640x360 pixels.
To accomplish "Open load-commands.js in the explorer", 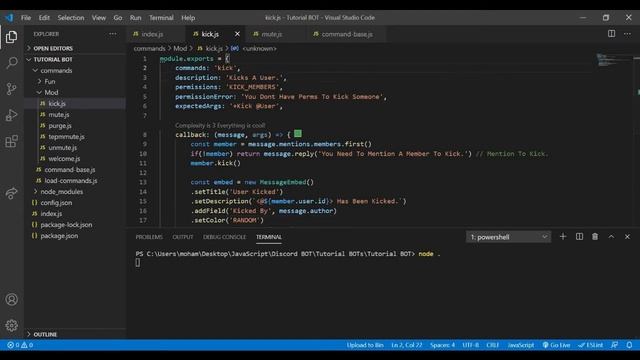I will tap(71, 180).
